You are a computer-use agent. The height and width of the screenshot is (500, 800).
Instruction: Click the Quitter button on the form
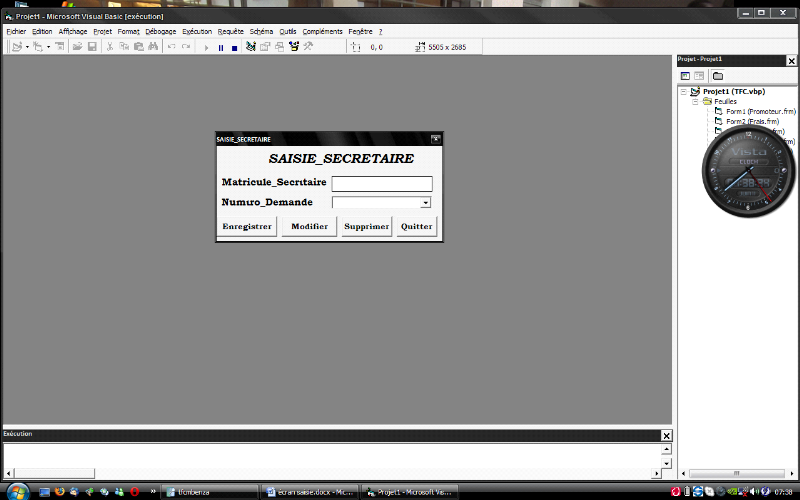416,227
